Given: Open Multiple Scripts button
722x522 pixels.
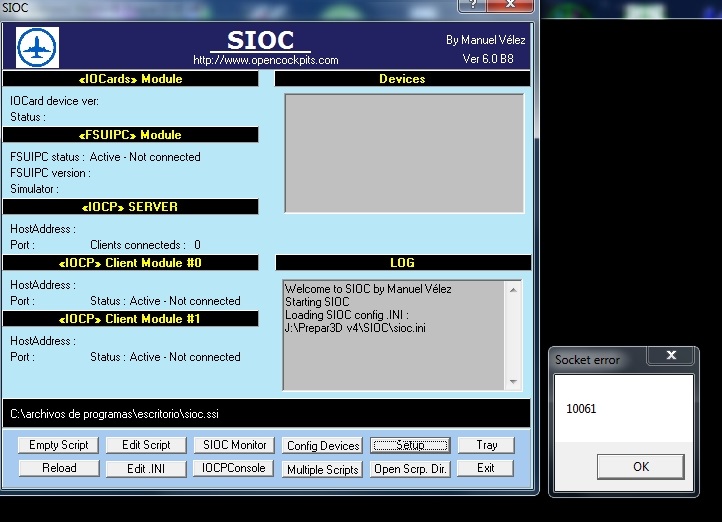Looking at the screenshot, I should [322, 470].
